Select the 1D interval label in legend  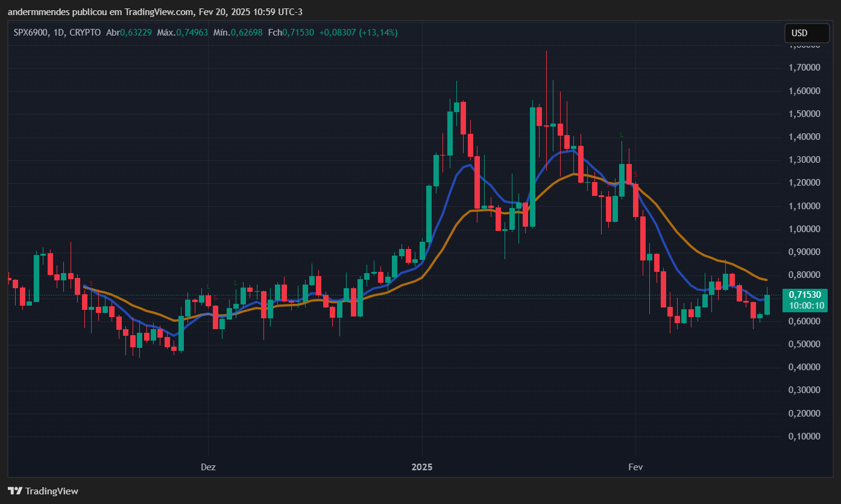click(59, 33)
